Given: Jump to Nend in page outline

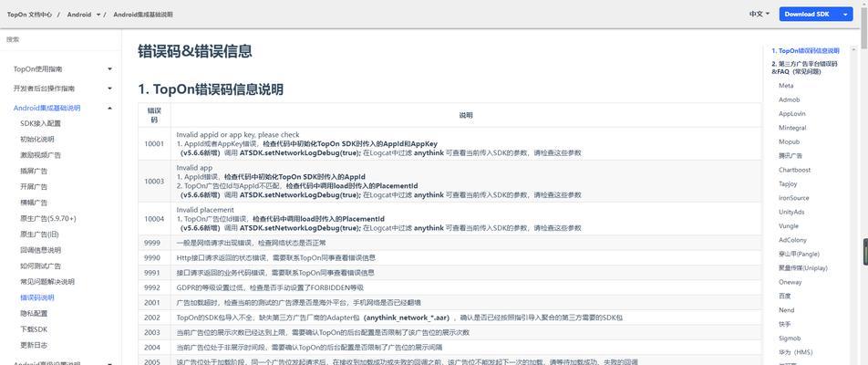Looking at the screenshot, I should point(786,310).
